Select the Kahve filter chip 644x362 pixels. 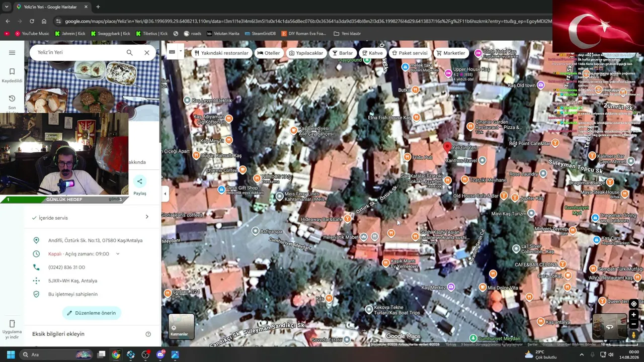point(372,53)
